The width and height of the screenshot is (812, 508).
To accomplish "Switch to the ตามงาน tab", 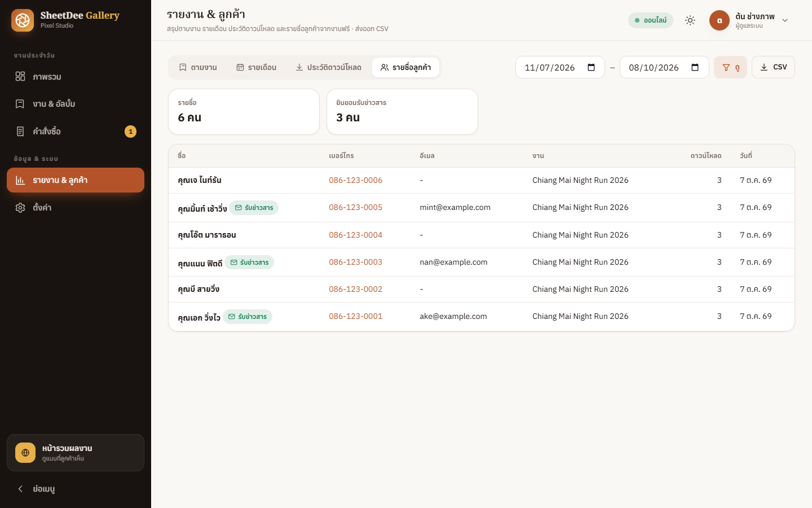I will pos(198,67).
